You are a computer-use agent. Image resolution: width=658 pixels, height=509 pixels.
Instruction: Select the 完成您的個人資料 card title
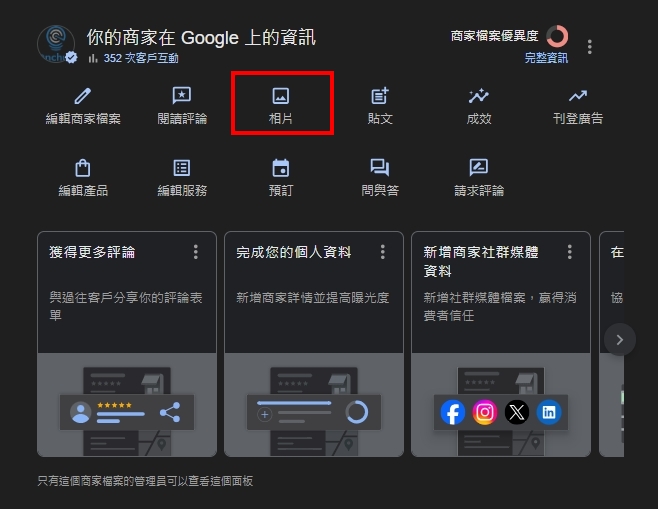click(x=293, y=252)
